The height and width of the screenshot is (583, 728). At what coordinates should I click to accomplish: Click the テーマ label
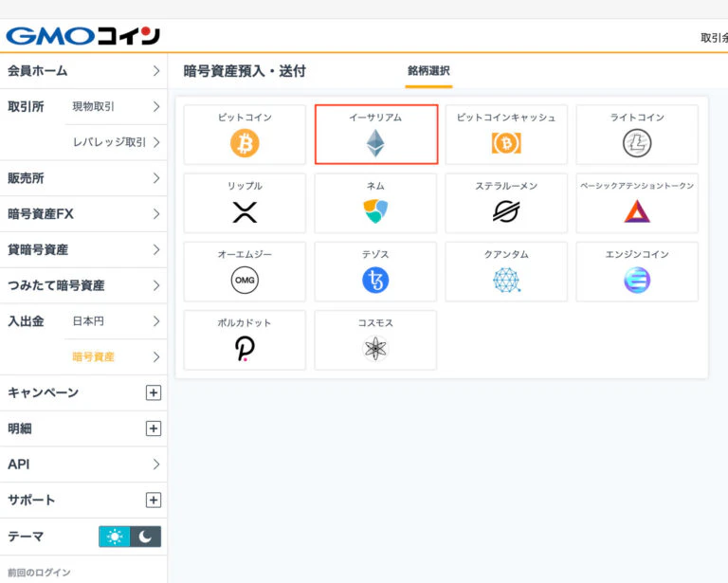click(26, 537)
